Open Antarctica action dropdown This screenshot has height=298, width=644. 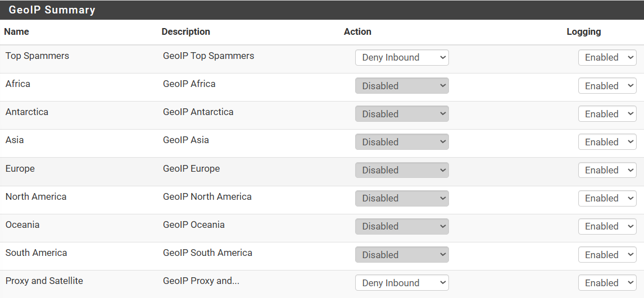tap(402, 113)
